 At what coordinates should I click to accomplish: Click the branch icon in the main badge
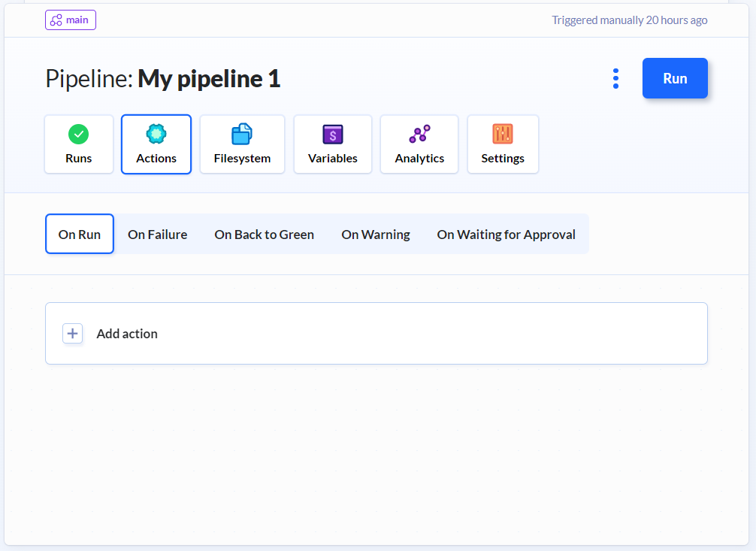click(x=56, y=20)
